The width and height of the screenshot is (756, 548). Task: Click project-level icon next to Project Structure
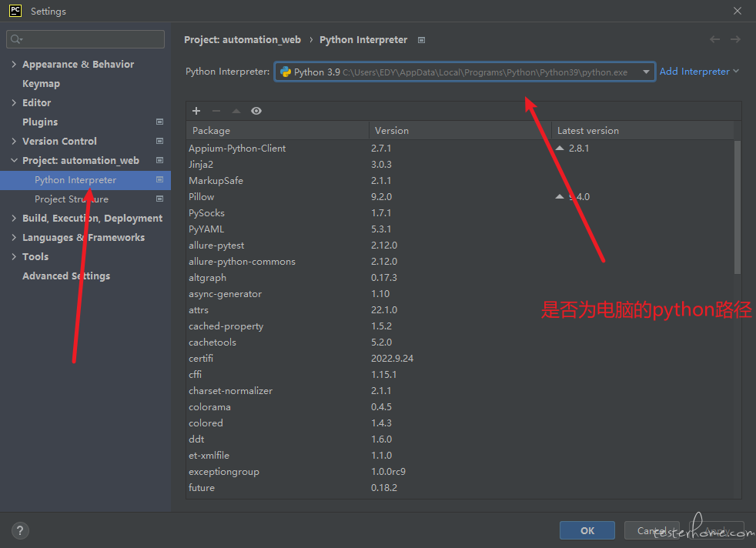click(x=159, y=199)
